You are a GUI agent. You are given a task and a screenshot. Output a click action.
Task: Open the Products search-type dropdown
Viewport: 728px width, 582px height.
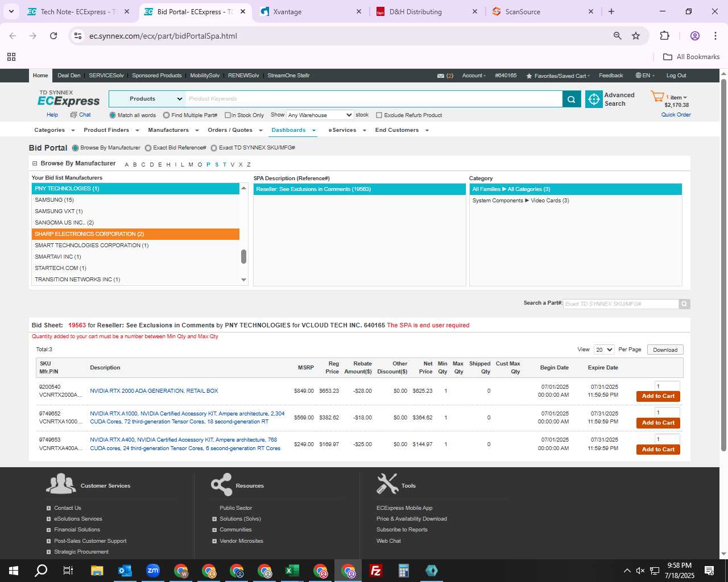tap(147, 99)
